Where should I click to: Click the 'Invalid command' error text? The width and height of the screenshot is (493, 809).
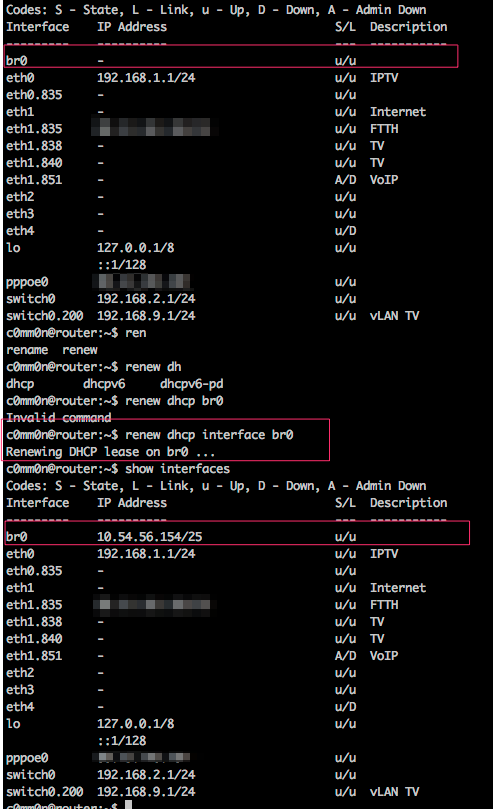pyautogui.click(x=58, y=417)
